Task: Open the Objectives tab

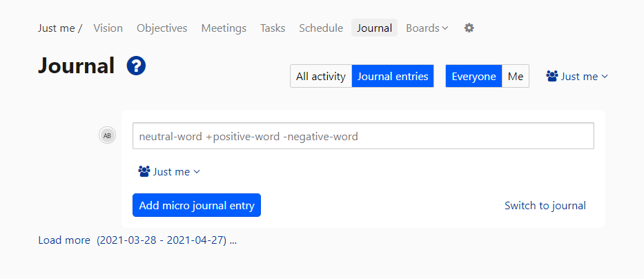Action: pyautogui.click(x=162, y=28)
